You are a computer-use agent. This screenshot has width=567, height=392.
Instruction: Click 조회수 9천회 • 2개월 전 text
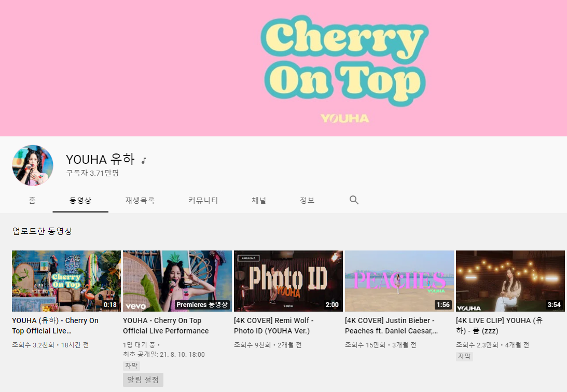click(x=268, y=345)
